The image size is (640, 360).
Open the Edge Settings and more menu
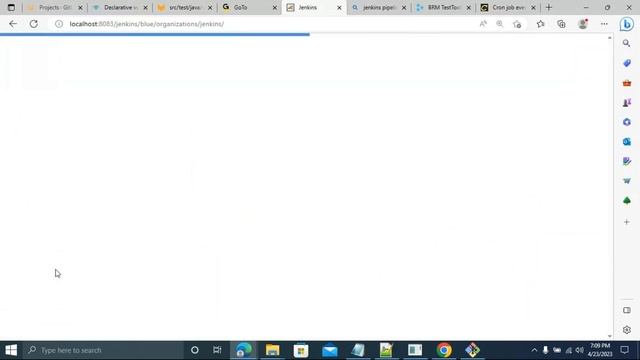coord(604,24)
